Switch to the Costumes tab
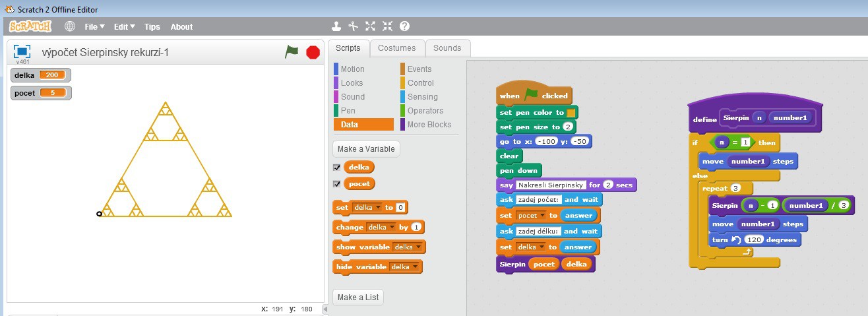 click(x=396, y=48)
